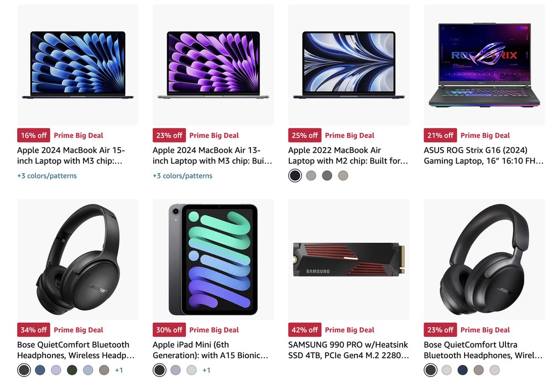Click the Samsung 990 PRO SSD product image

point(349,259)
